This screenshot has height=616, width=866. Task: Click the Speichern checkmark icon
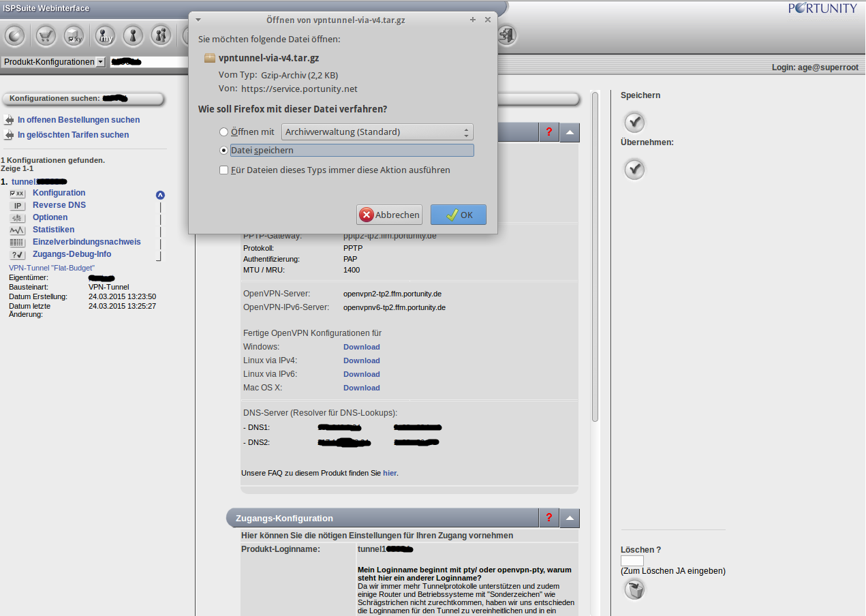click(634, 122)
